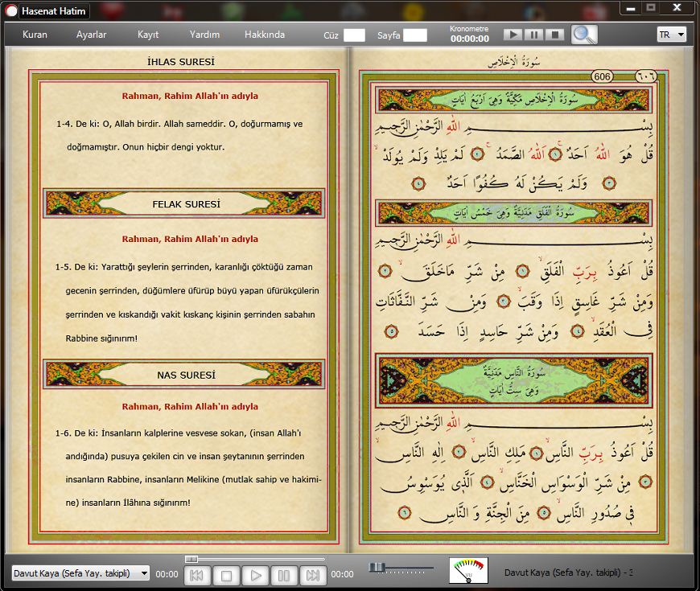Click the FELAK SURESİ heading banner
700x591 pixels.
[184, 204]
